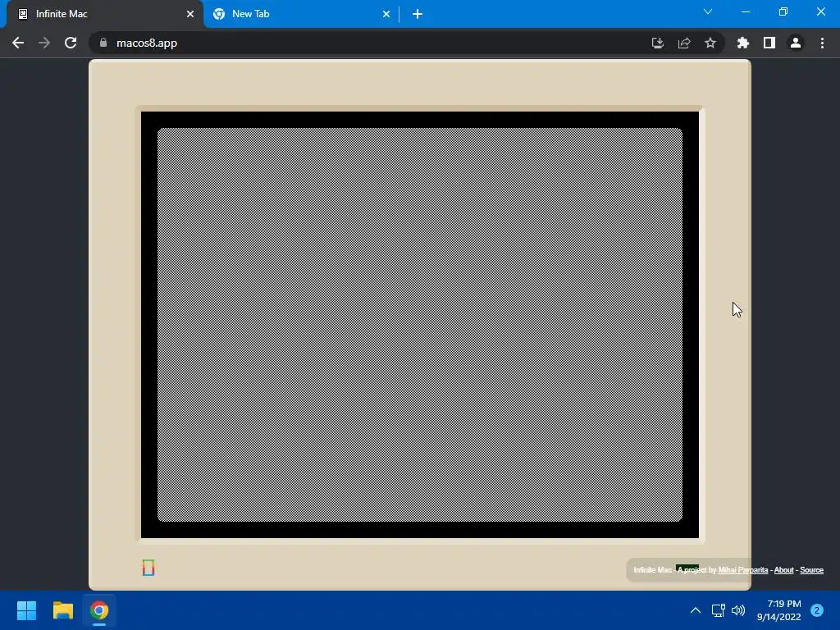Open clock and calendar 7:19 PM

(x=779, y=610)
